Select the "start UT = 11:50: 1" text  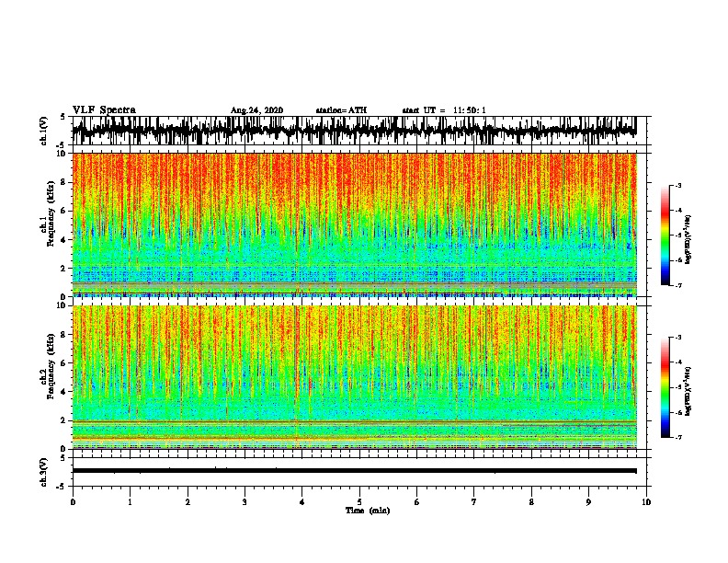click(444, 110)
